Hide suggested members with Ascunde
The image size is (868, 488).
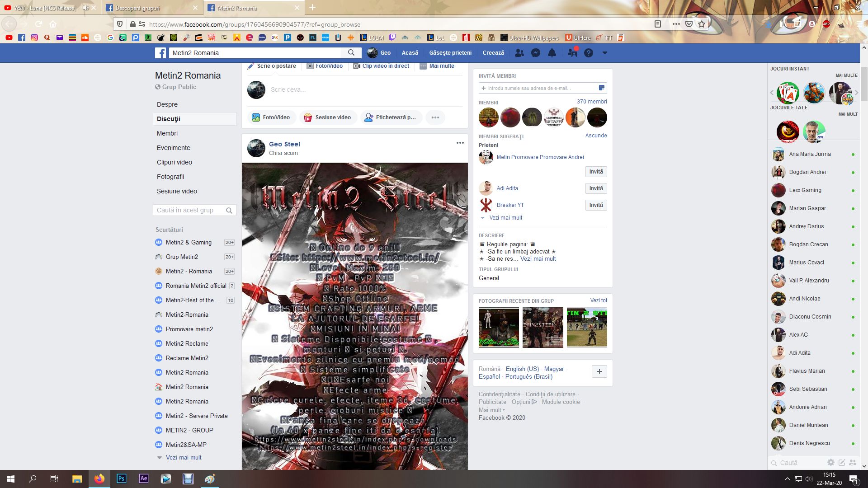(596, 136)
